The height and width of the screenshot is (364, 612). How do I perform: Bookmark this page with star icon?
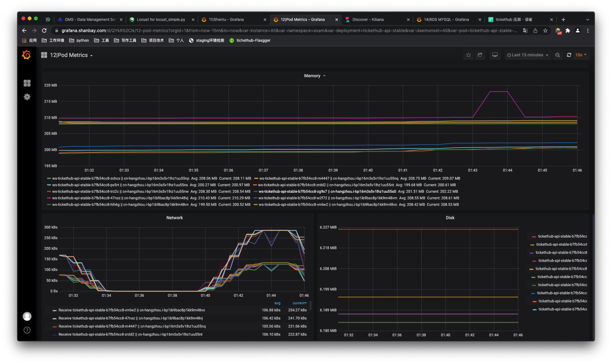[x=545, y=30]
